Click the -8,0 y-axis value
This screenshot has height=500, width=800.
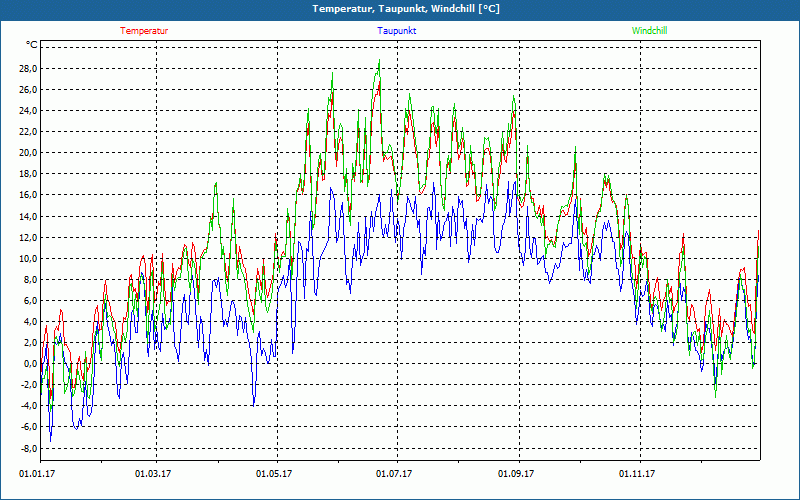coord(29,448)
